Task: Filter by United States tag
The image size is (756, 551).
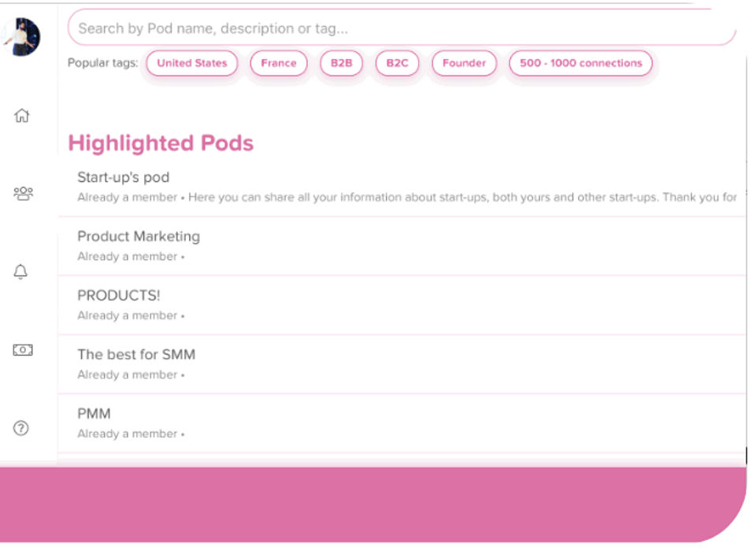Action: click(192, 63)
